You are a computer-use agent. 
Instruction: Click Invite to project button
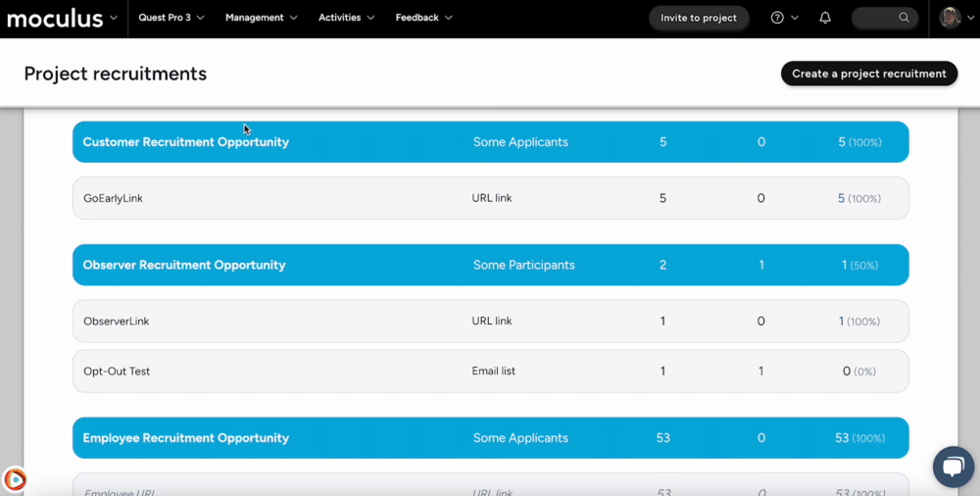pyautogui.click(x=699, y=18)
